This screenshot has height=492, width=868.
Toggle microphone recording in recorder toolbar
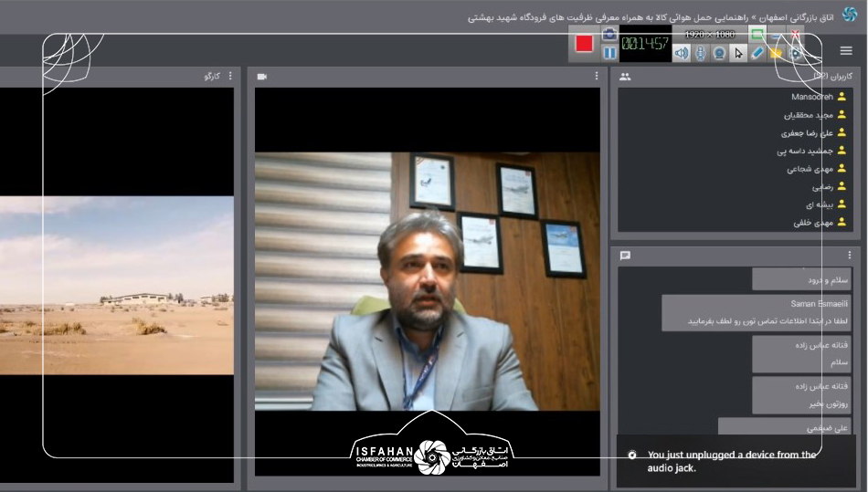pos(701,53)
